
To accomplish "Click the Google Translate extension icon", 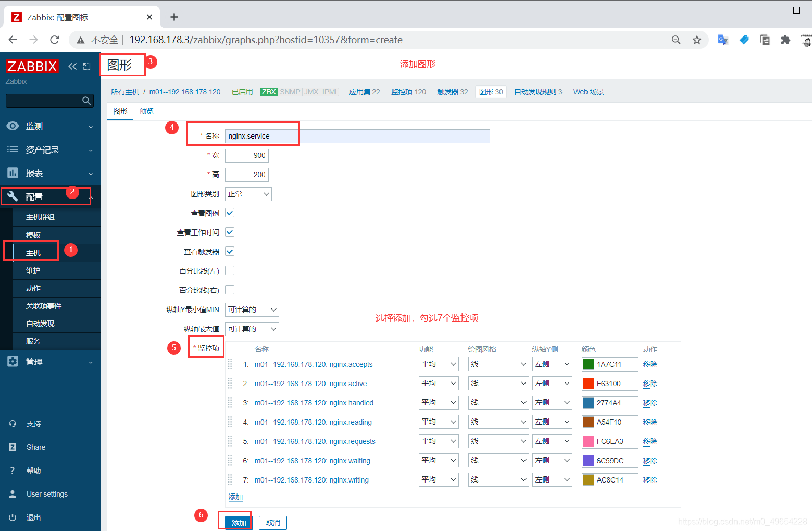I will pos(722,40).
